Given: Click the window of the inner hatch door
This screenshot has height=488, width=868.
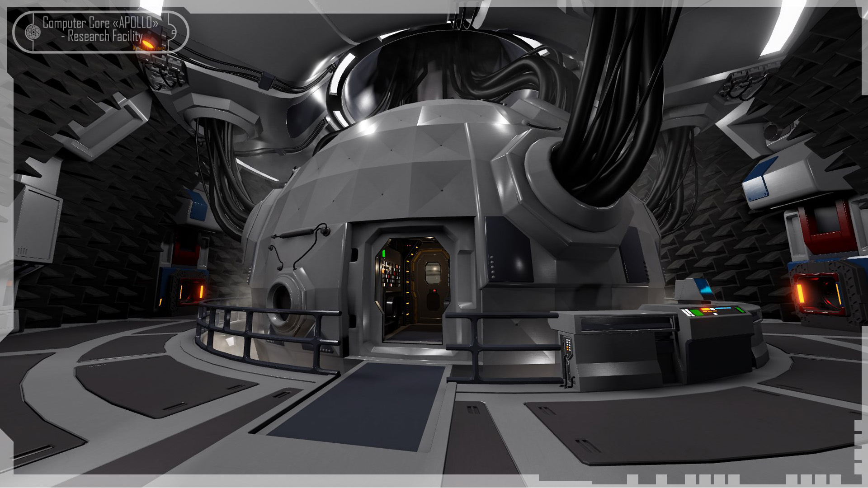Looking at the screenshot, I should pos(433,272).
